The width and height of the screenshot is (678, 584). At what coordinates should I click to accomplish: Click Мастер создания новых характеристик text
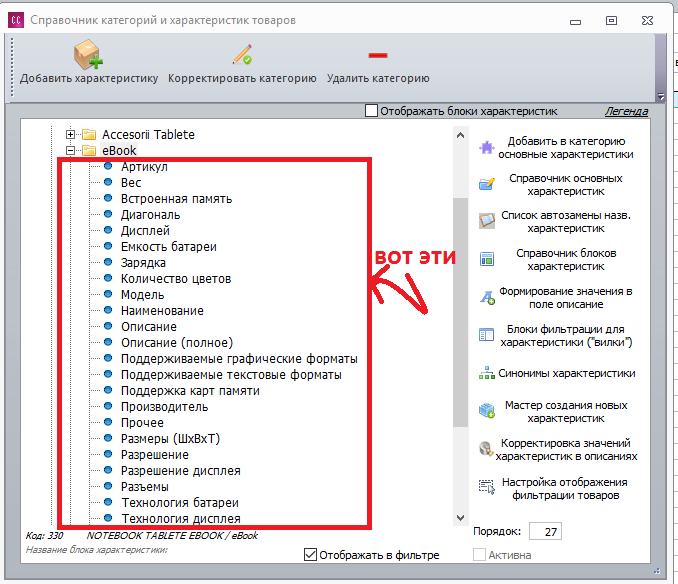[x=566, y=412]
